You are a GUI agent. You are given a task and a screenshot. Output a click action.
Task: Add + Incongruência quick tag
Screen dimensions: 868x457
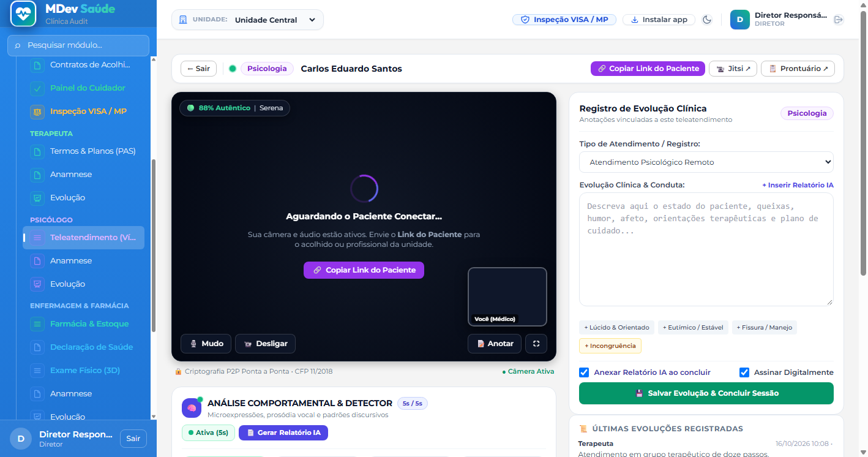(610, 346)
